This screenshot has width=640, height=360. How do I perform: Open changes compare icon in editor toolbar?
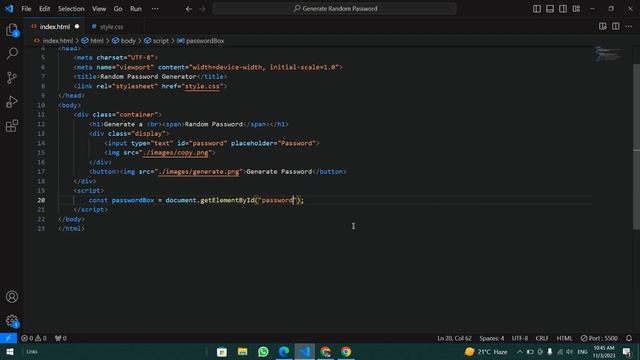coord(602,27)
